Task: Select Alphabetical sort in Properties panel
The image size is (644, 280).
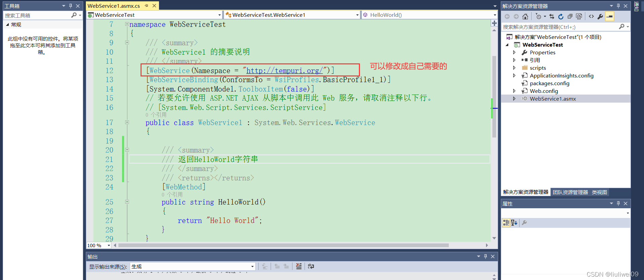Action: click(x=514, y=223)
